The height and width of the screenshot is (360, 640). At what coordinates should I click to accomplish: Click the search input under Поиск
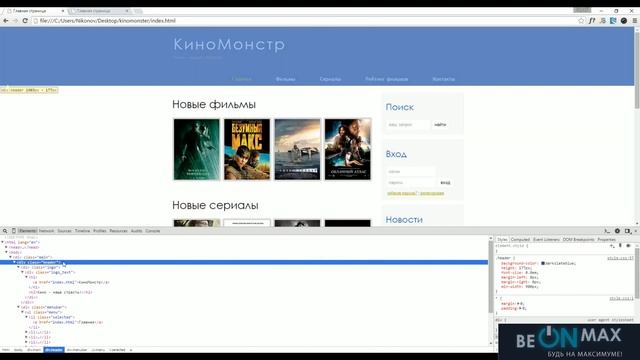click(408, 124)
